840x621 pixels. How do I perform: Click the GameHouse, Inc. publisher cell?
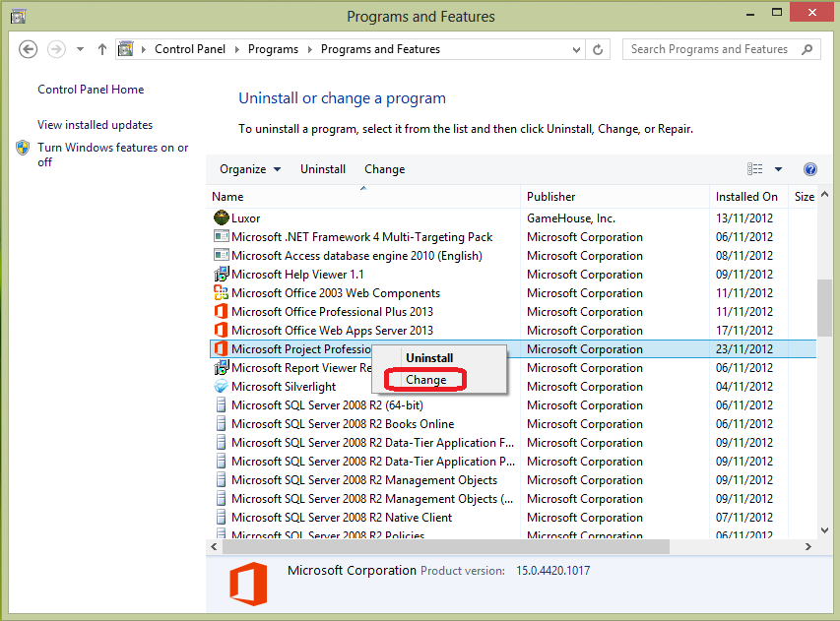(571, 218)
